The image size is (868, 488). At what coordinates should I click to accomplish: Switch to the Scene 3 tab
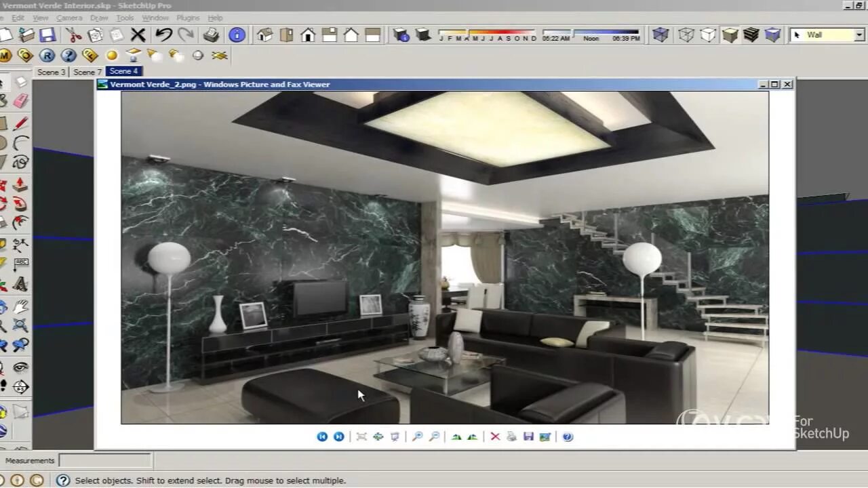(52, 72)
